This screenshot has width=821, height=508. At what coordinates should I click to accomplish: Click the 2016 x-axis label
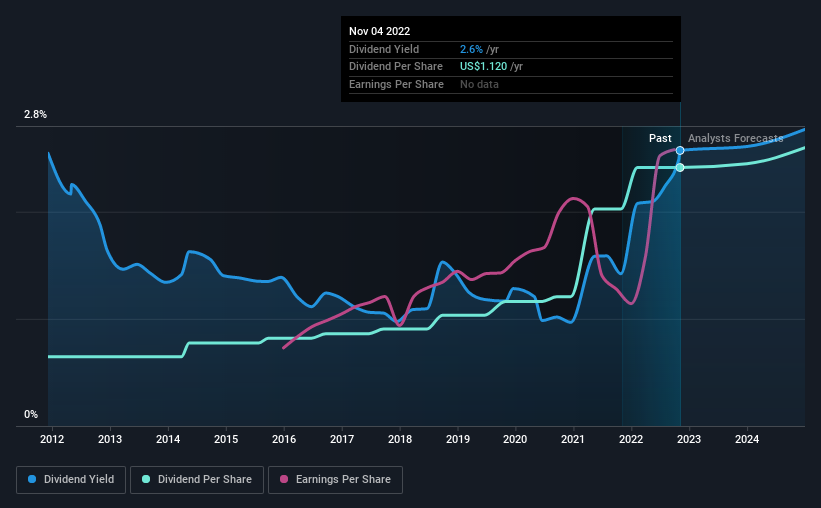284,439
